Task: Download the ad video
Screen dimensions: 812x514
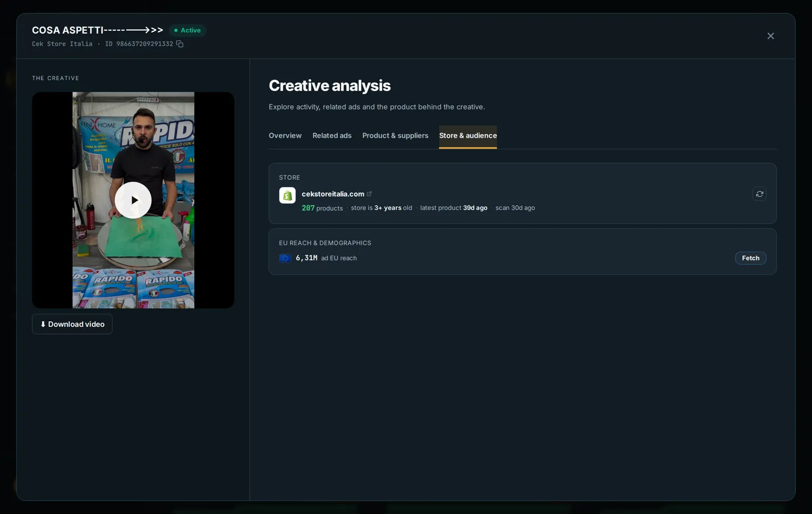Action: [x=72, y=324]
